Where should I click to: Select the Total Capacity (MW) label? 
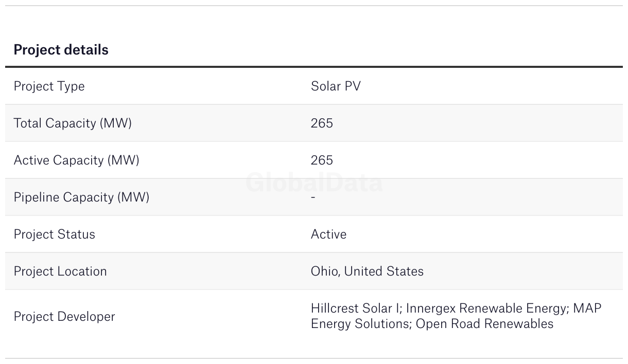point(73,123)
